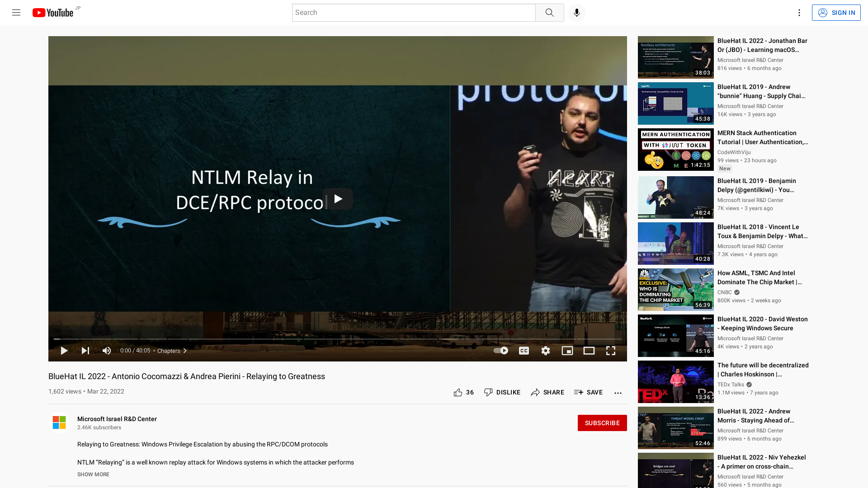Open Benjamin Delpy gentilkiwi video thumbnail
The height and width of the screenshot is (488, 868).
(x=675, y=197)
